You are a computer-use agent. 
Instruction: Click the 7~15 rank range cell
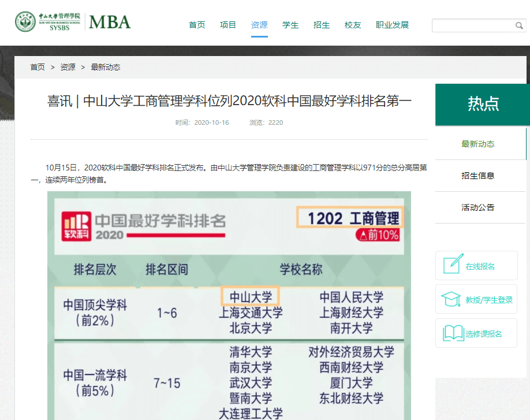[x=167, y=383]
